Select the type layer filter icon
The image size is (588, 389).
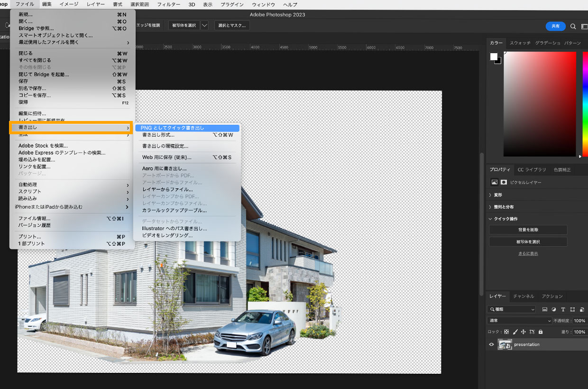[563, 309]
